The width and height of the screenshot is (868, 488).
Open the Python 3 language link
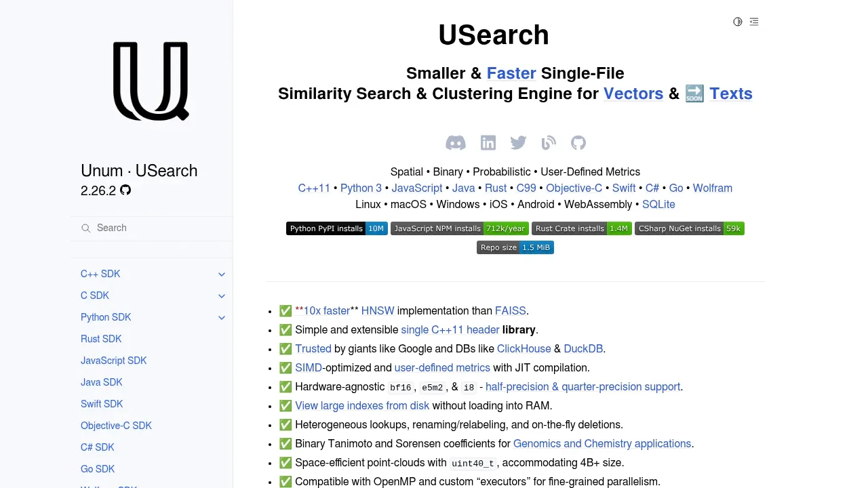point(361,188)
